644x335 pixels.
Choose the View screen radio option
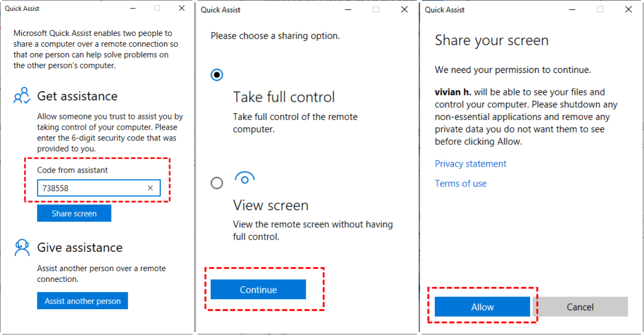coord(217,183)
